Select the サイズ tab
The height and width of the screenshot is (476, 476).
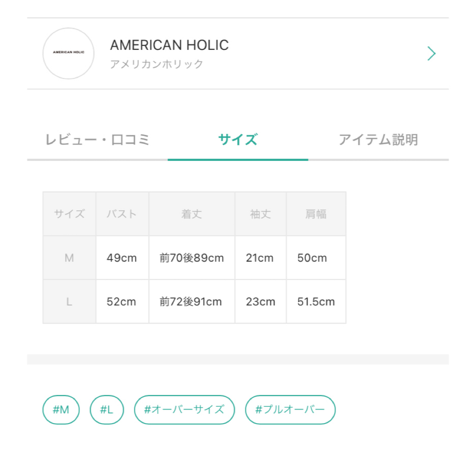238,140
